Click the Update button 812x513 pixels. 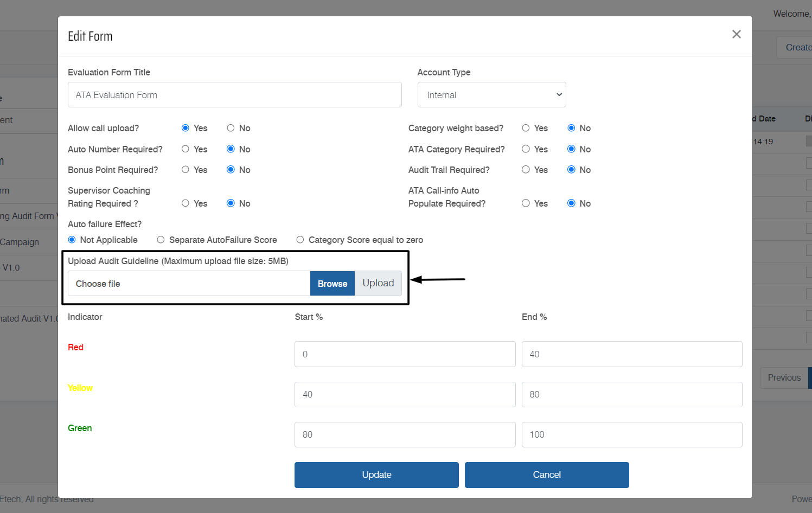point(376,474)
